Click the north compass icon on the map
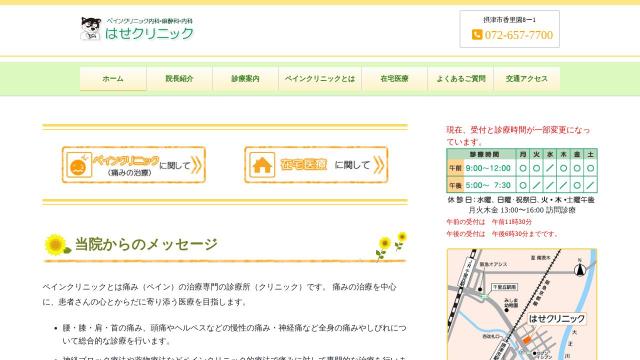This screenshot has width=640, height=360. (x=580, y=269)
